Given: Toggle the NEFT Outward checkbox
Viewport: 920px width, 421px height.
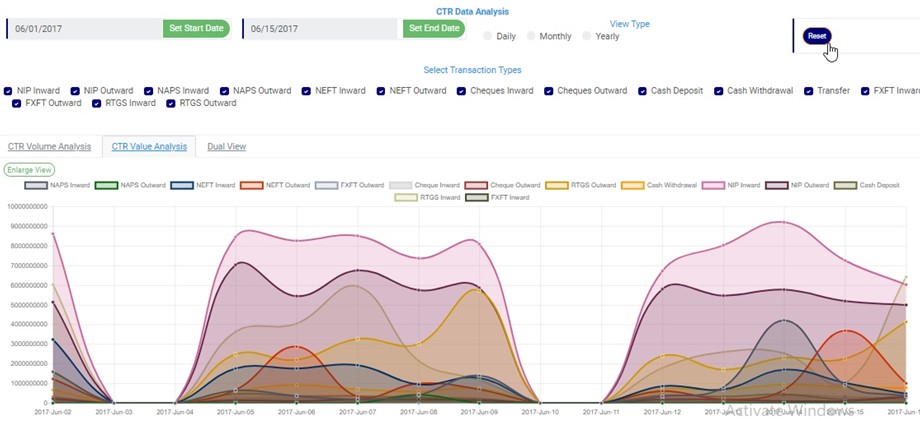Looking at the screenshot, I should tap(382, 91).
